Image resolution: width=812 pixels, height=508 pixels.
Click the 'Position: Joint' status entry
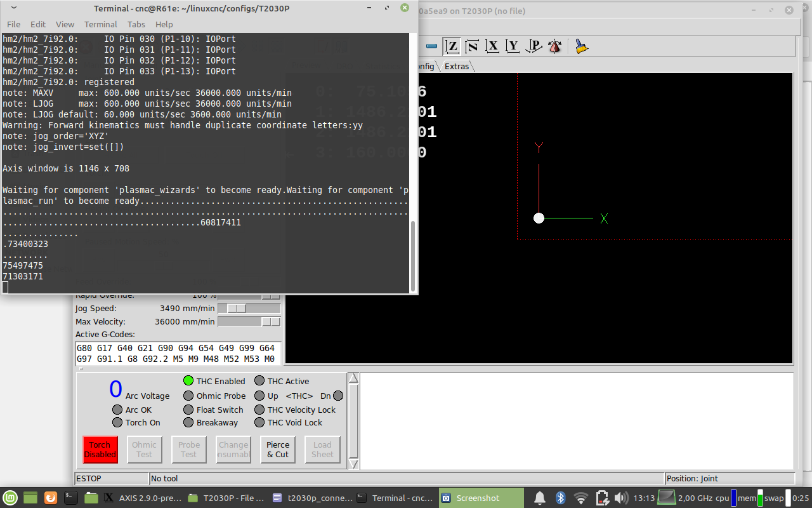(730, 478)
